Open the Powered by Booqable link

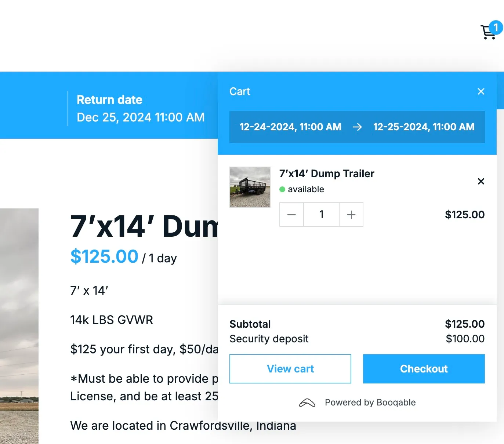370,403
